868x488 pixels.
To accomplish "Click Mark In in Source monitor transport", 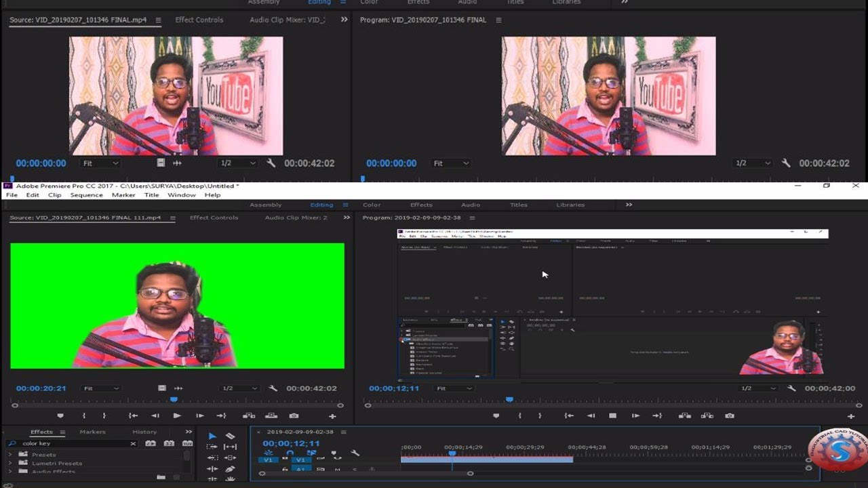I will tap(84, 415).
